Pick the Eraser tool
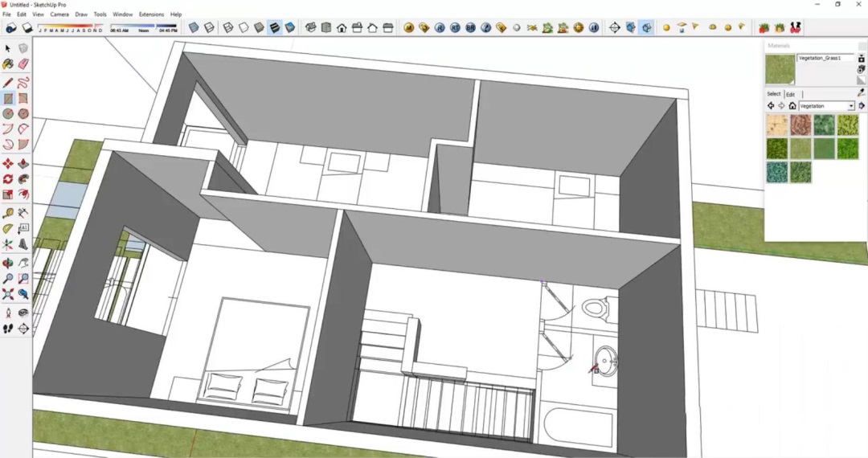 [x=23, y=63]
